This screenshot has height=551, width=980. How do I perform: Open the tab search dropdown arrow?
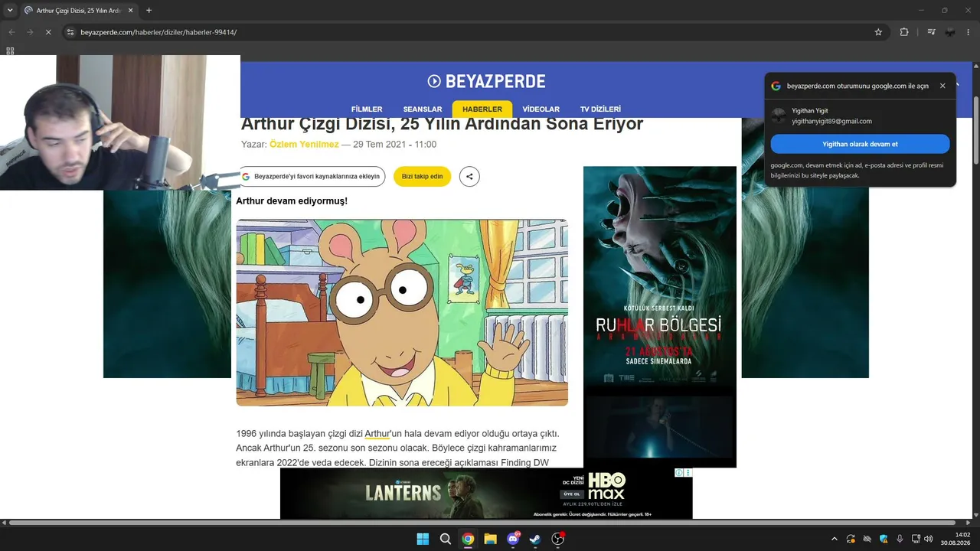[x=10, y=11]
